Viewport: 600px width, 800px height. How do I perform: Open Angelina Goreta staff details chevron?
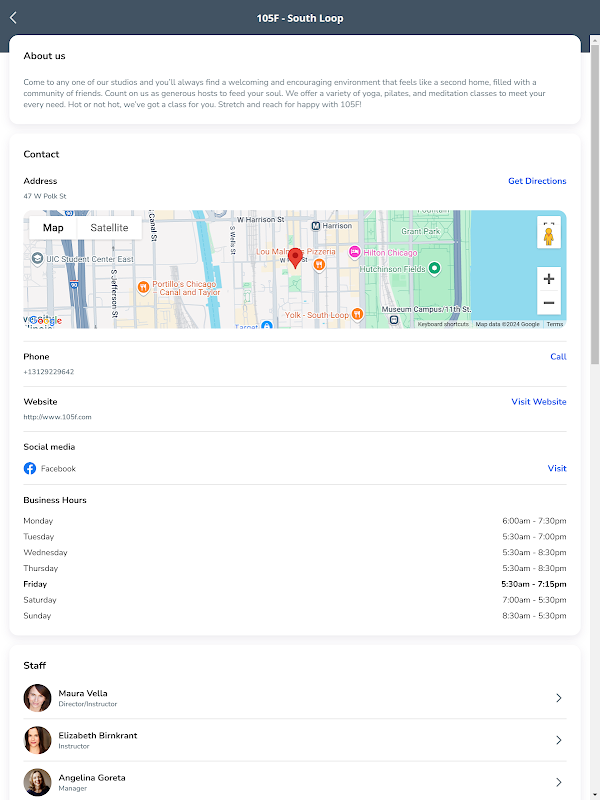point(559,782)
